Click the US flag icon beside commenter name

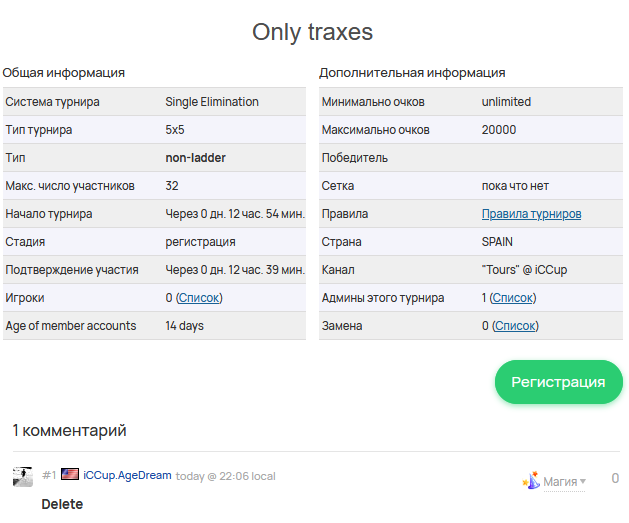click(x=70, y=474)
